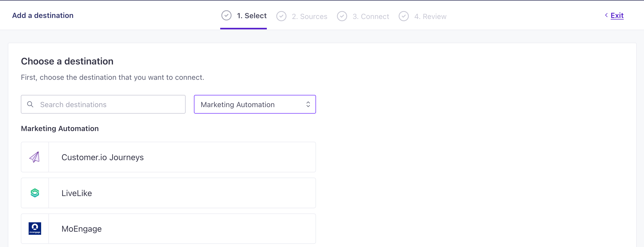
Task: Open the Marketing Automation category dropdown
Action: [255, 104]
